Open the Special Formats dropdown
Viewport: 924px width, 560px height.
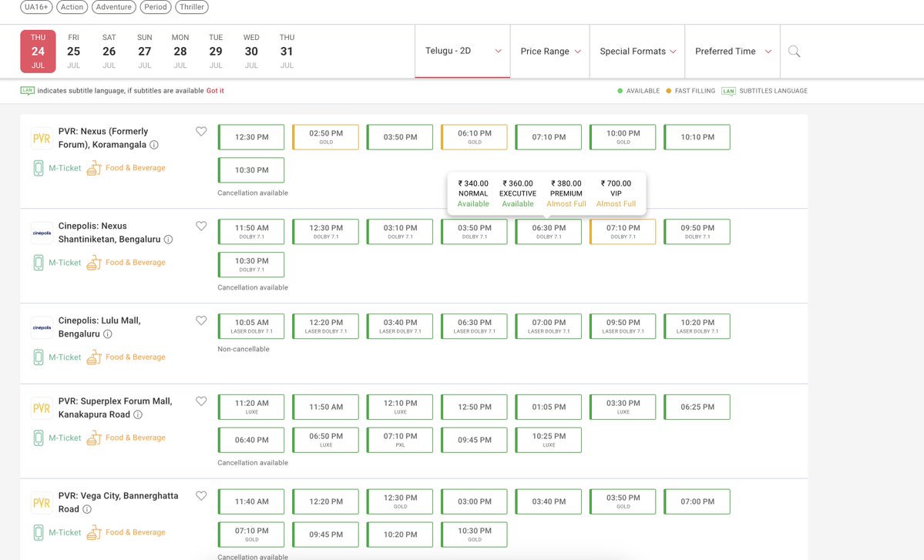coord(637,52)
